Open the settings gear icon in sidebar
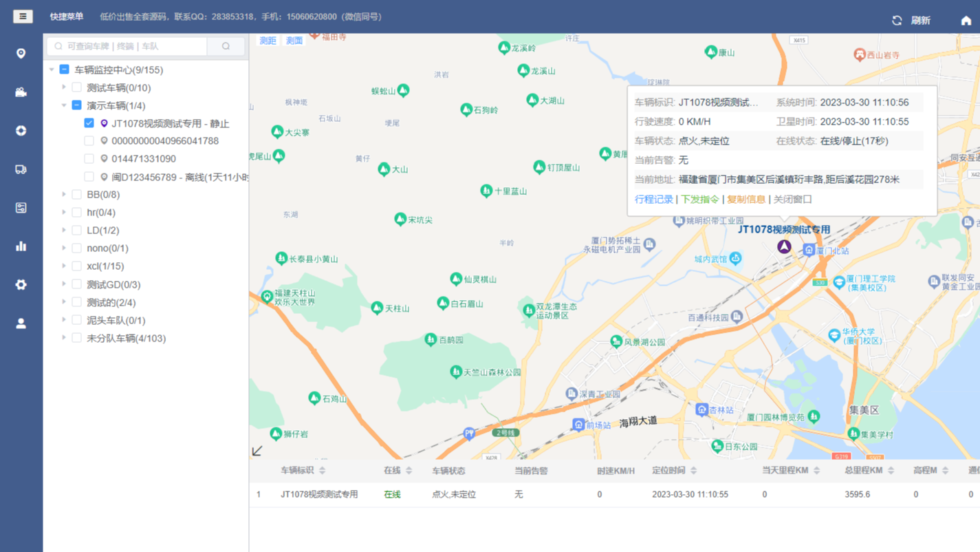980x552 pixels. 21,284
